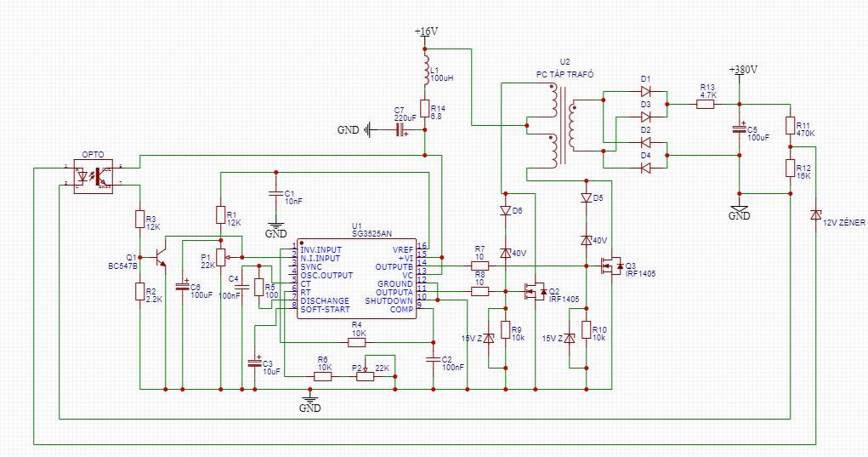Click the +380V output label

click(x=743, y=70)
